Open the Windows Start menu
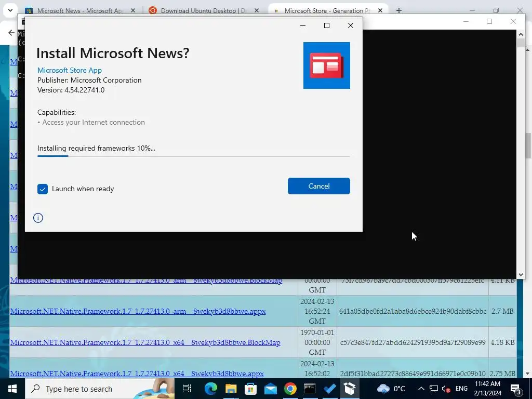 point(12,389)
